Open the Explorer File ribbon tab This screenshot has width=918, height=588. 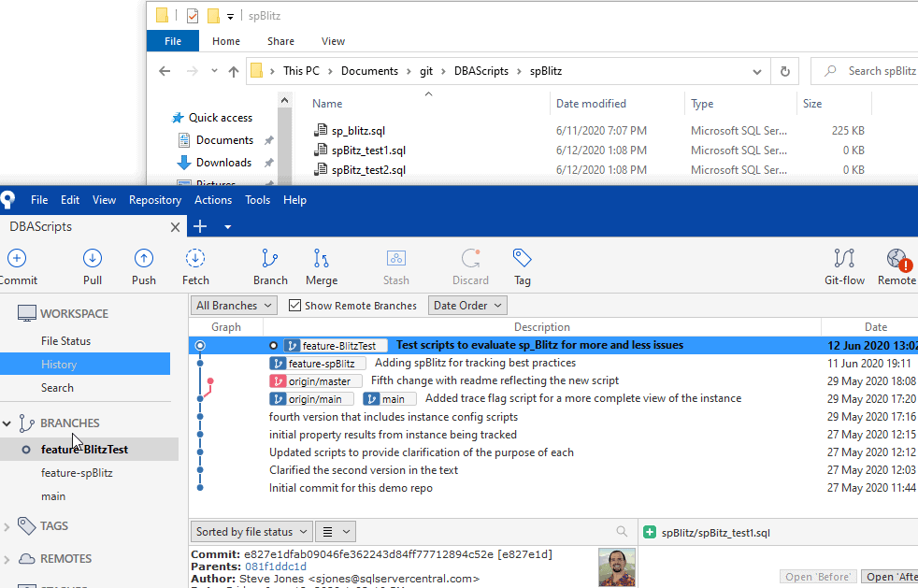point(173,41)
